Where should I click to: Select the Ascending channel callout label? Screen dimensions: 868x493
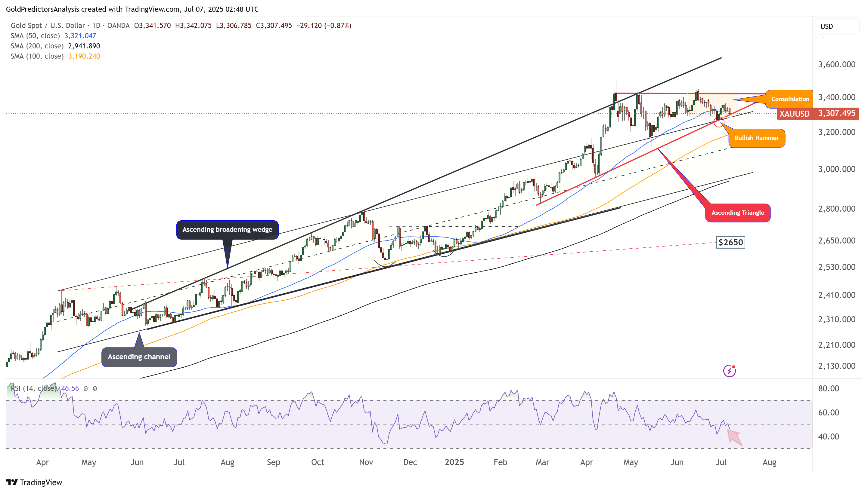point(139,357)
